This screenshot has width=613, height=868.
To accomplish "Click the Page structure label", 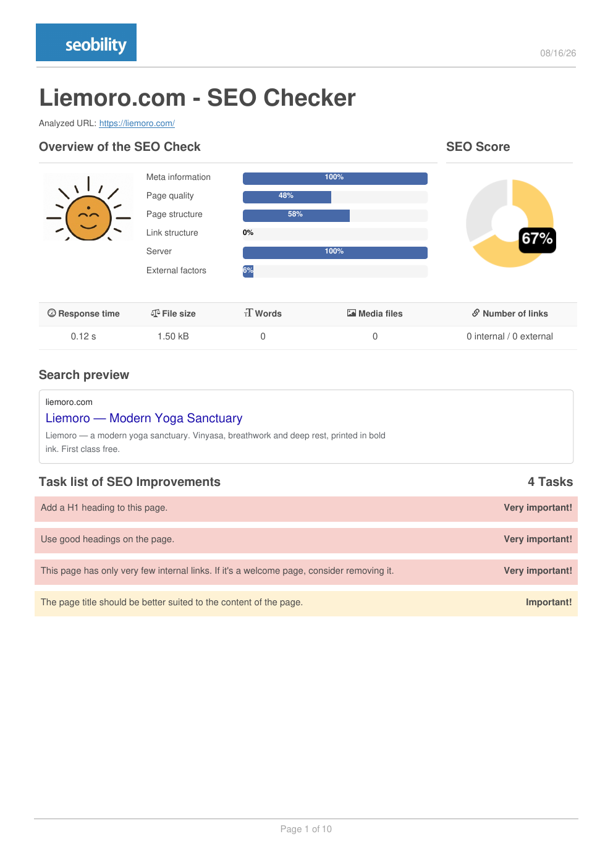I will click(174, 214).
